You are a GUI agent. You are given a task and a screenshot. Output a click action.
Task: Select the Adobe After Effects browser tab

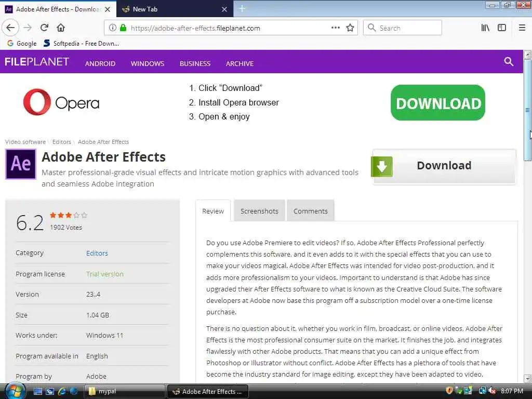(x=58, y=9)
